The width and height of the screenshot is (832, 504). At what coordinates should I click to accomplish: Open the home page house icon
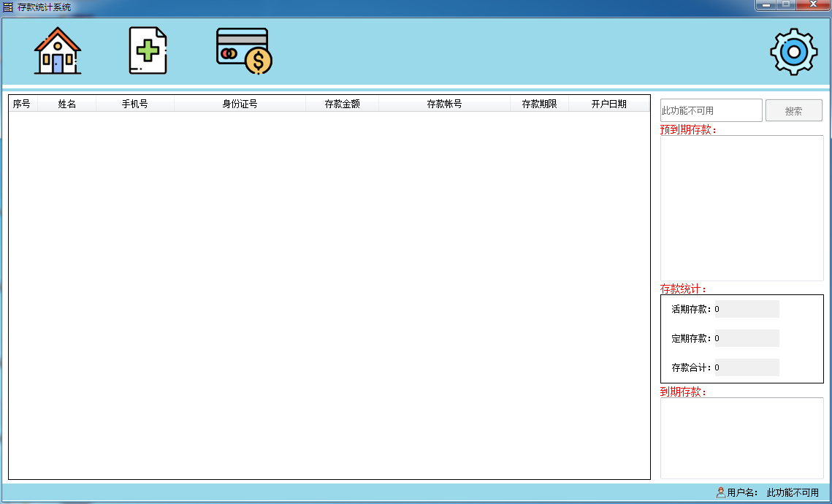[57, 51]
